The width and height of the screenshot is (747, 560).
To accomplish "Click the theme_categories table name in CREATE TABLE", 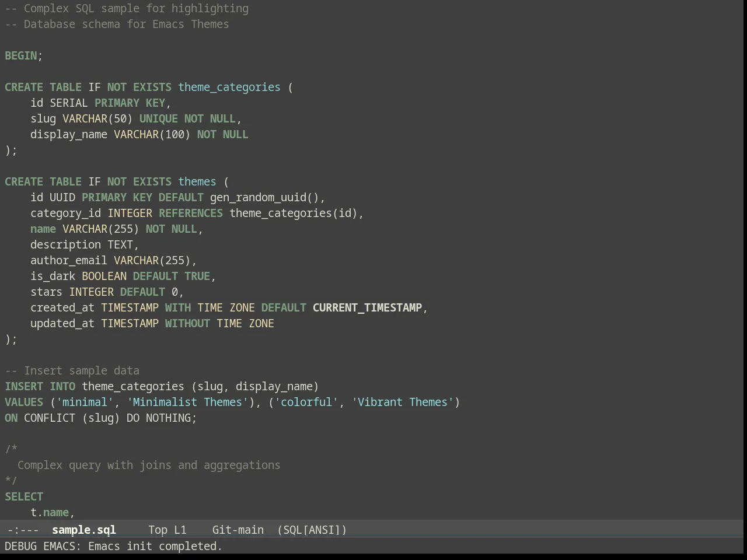I will pos(229,87).
